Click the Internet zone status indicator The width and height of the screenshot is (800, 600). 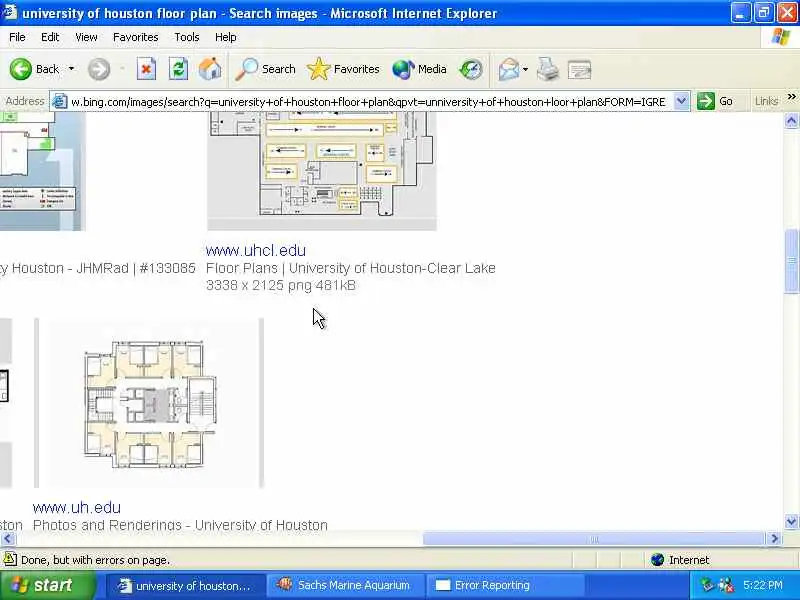(x=681, y=560)
